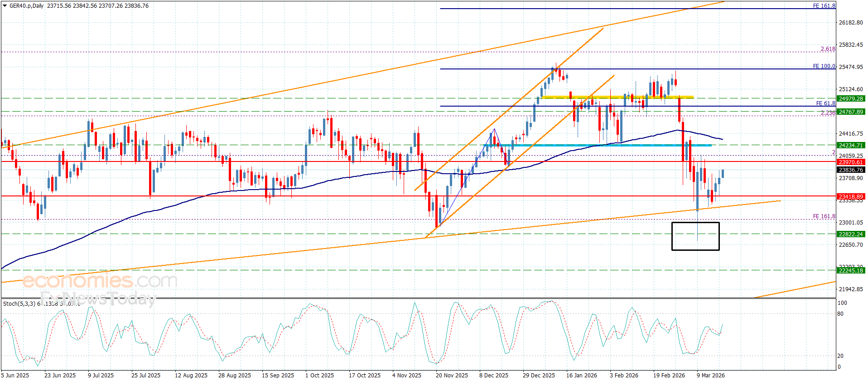Select the purple FE 161.8 label near 23001.05
Screen dimensions: 868x381
point(824,216)
